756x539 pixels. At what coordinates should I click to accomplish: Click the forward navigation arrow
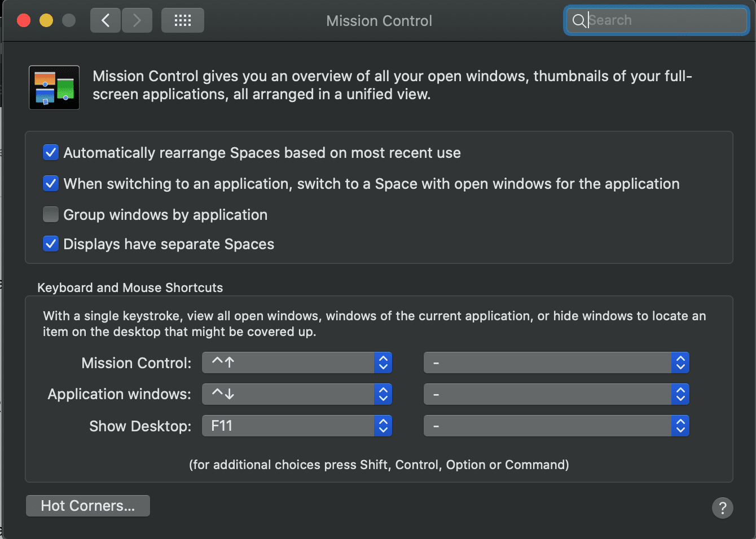point(137,21)
